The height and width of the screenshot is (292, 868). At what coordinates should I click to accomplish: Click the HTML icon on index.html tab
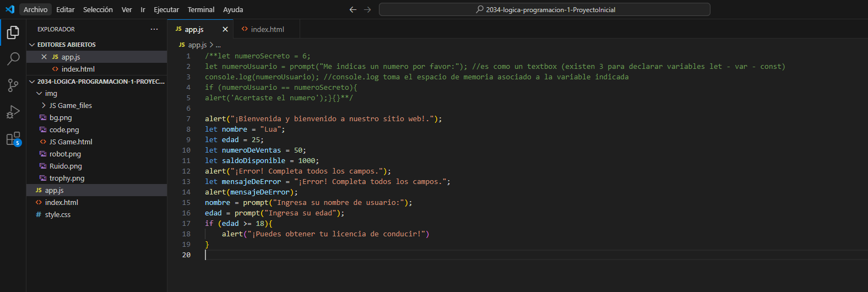(x=245, y=29)
